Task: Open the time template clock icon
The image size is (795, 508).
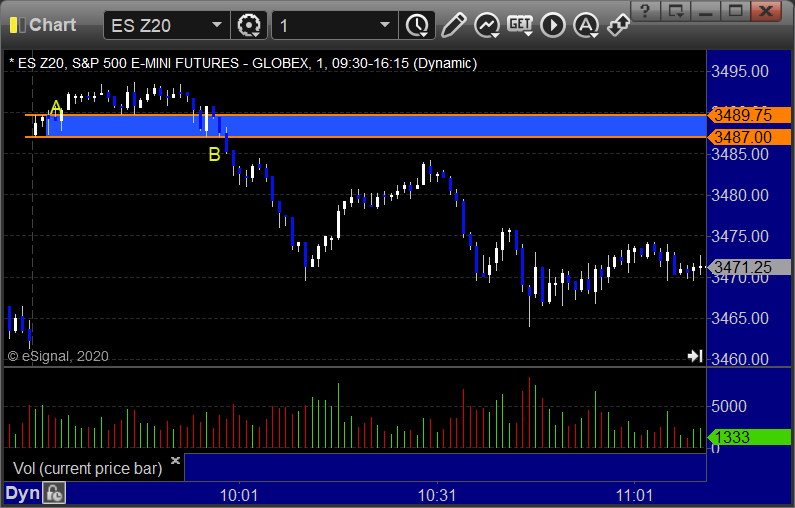Action: click(x=417, y=25)
